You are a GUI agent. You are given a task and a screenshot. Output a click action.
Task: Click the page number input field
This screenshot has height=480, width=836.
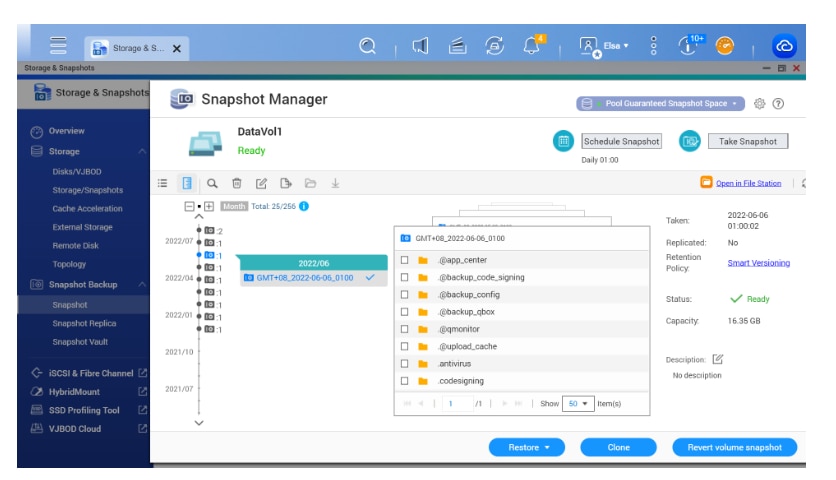[x=458, y=403]
